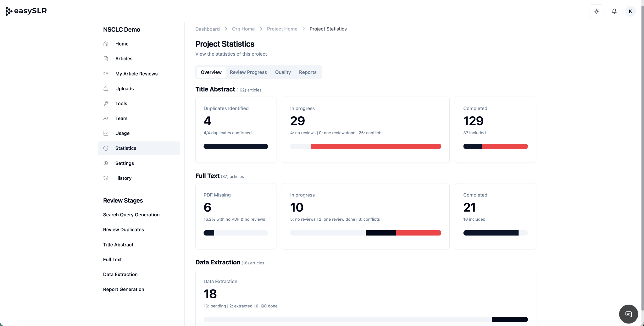The width and height of the screenshot is (644, 326).
Task: Click the Usage chart icon
Action: [106, 133]
